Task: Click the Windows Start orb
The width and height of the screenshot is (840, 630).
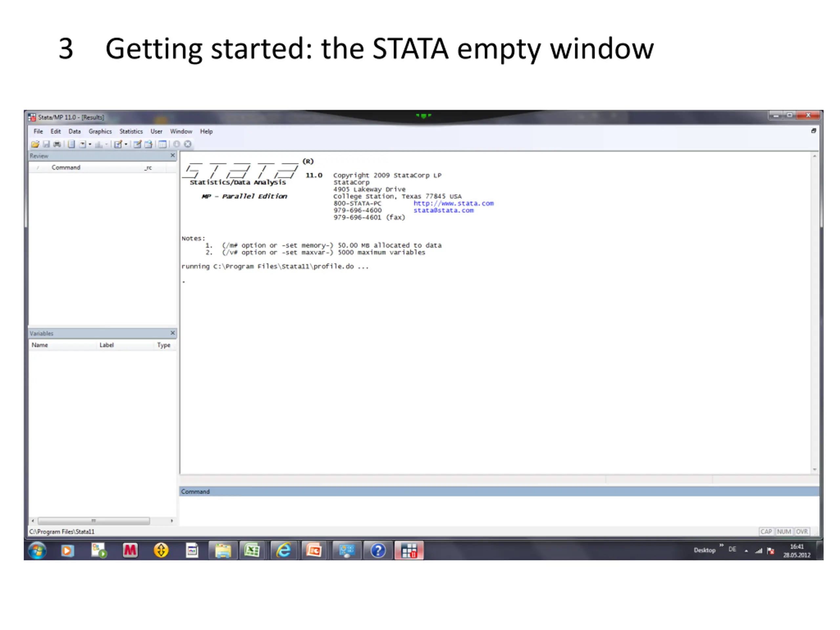Action: (37, 551)
